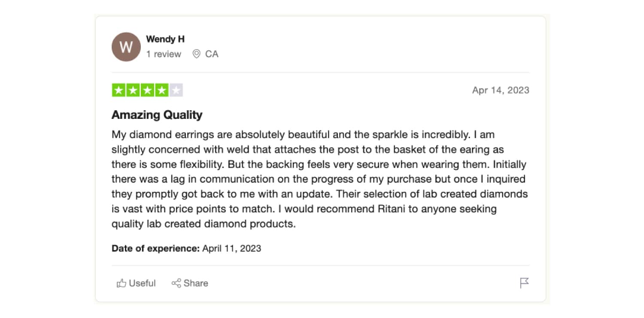Open Wendy H's profile avatar
The height and width of the screenshot is (318, 644).
125,46
